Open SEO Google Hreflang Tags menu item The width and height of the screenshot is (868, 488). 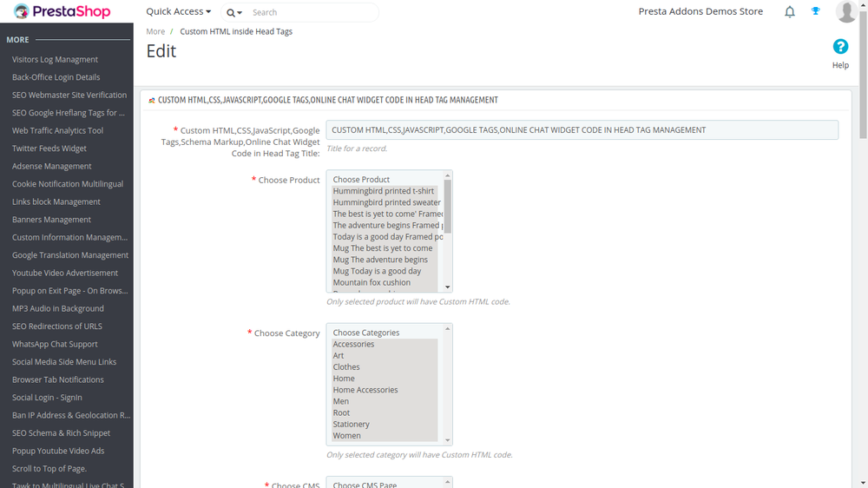(69, 112)
